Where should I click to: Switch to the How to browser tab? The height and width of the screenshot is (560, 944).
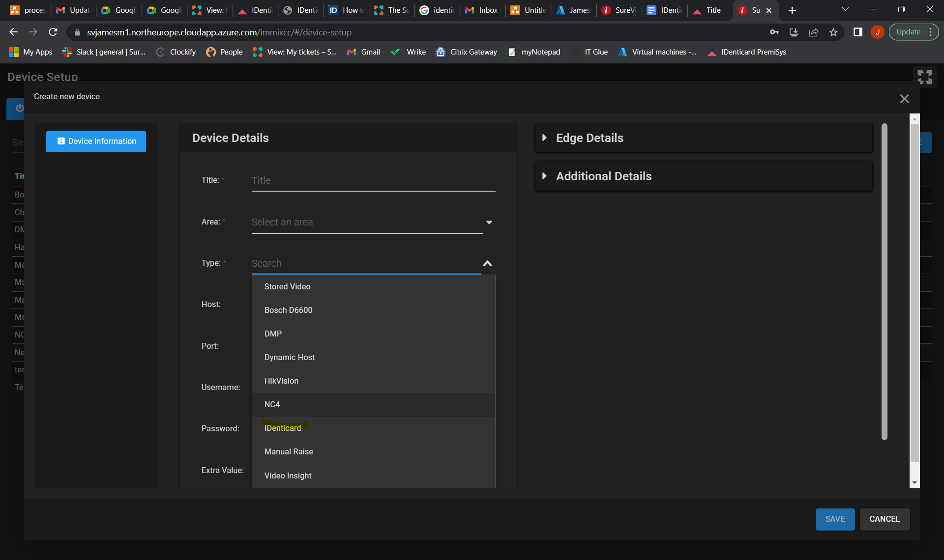pos(347,10)
